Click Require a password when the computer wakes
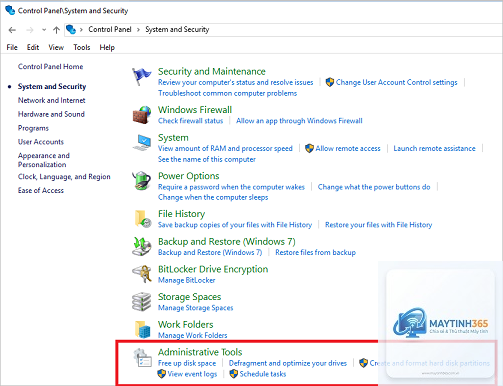This screenshot has width=503, height=386. 231,187
